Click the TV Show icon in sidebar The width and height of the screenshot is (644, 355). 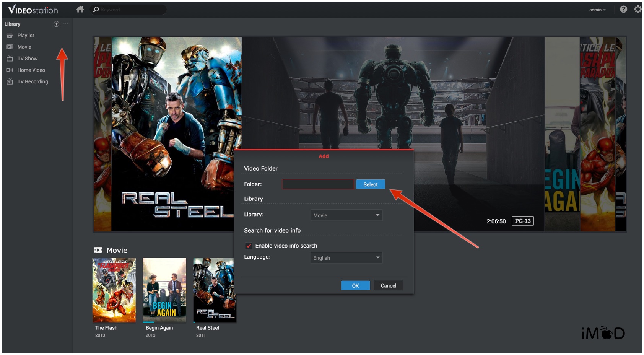10,59
